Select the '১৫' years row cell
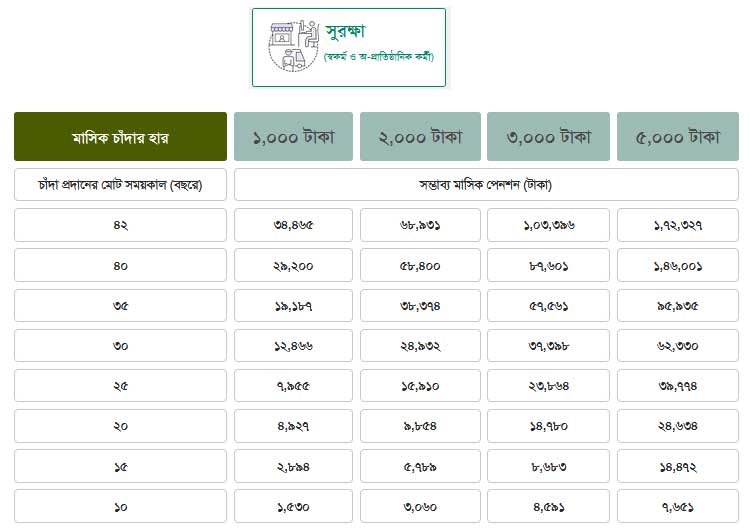The width and height of the screenshot is (750, 531). (121, 466)
